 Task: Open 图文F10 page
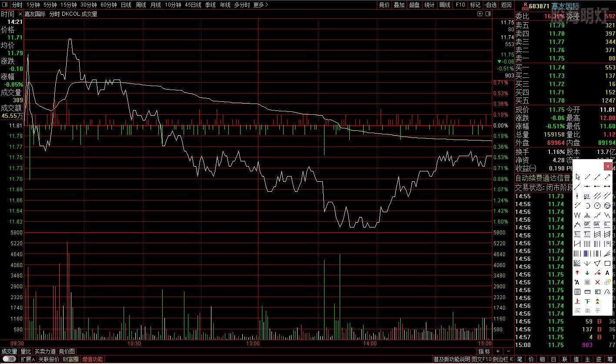(x=482, y=359)
